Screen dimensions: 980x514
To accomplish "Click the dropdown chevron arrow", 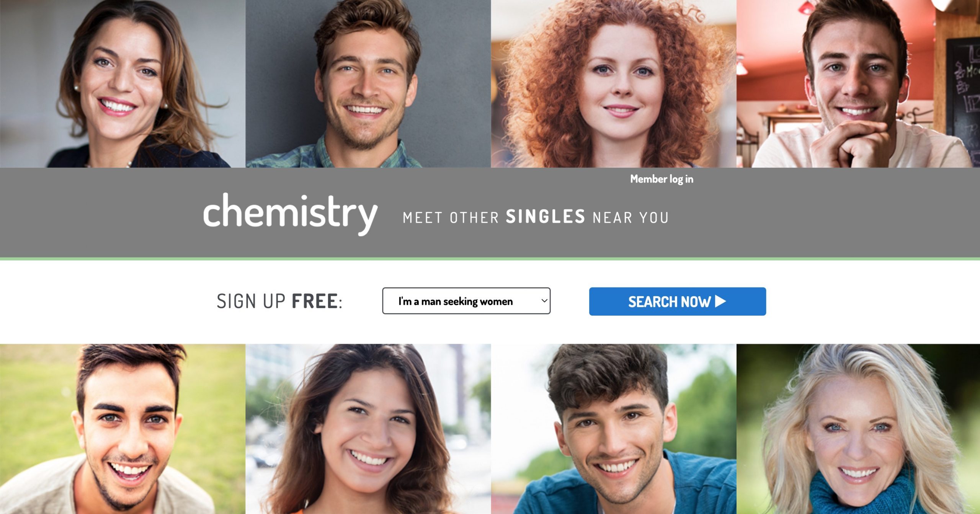I will [544, 301].
